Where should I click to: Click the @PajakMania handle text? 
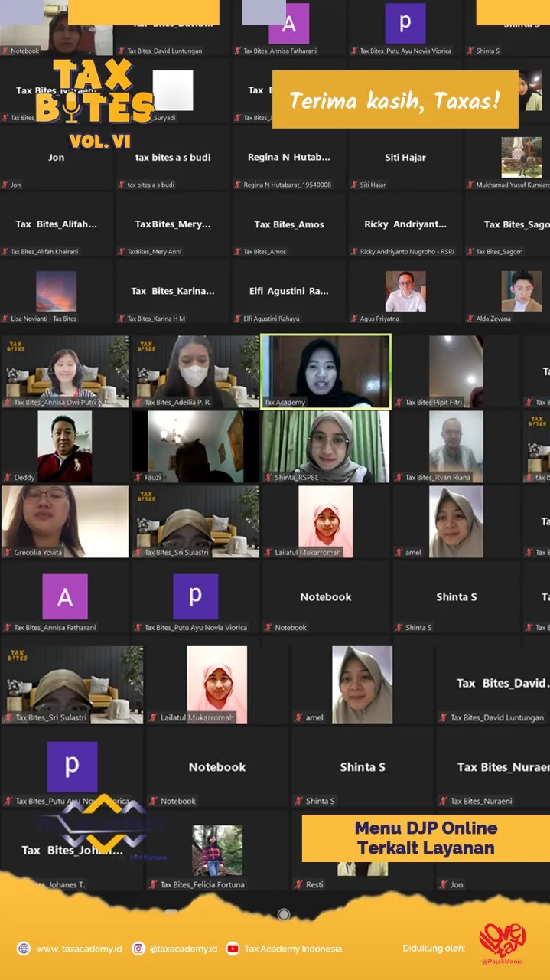(502, 961)
